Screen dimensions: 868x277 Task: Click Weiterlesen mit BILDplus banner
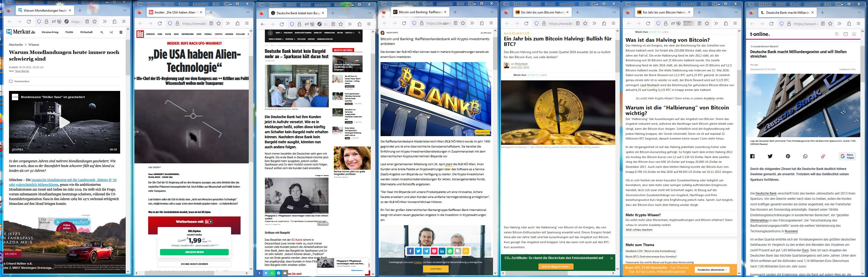click(x=194, y=222)
